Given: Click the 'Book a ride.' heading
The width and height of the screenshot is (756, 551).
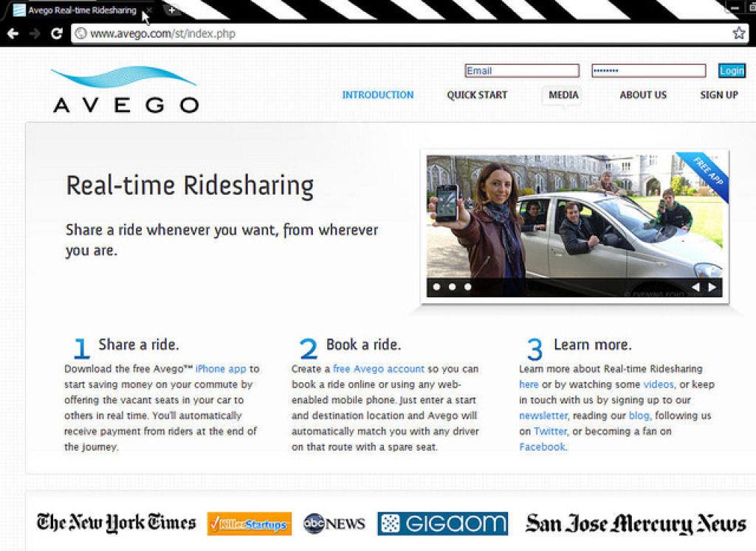Looking at the screenshot, I should pyautogui.click(x=363, y=345).
